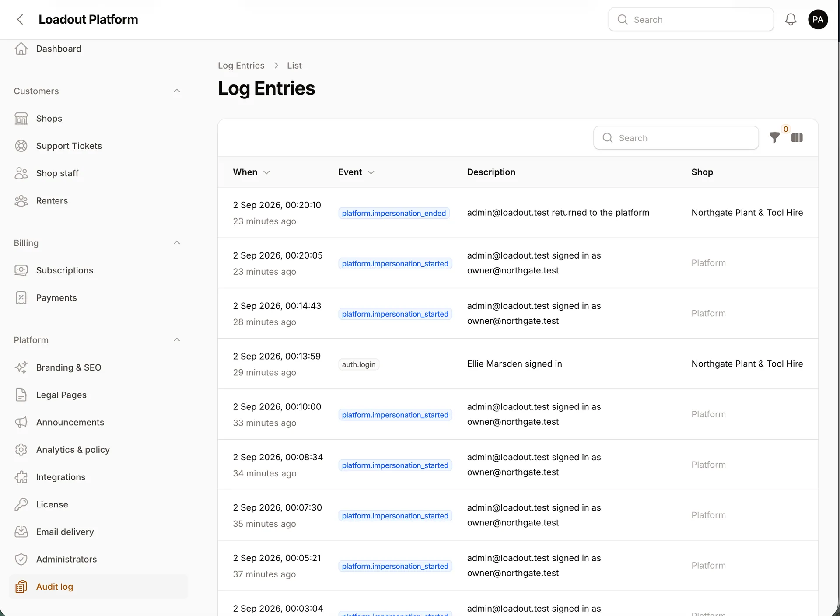
Task: Click the Subscriptions banknote icon
Action: [x=21, y=270]
